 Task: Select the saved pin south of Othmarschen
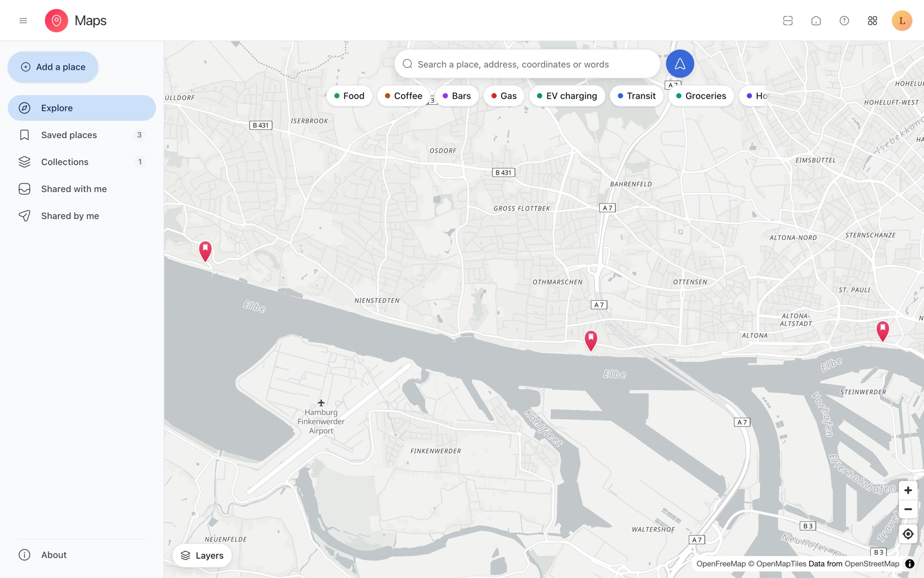click(591, 340)
